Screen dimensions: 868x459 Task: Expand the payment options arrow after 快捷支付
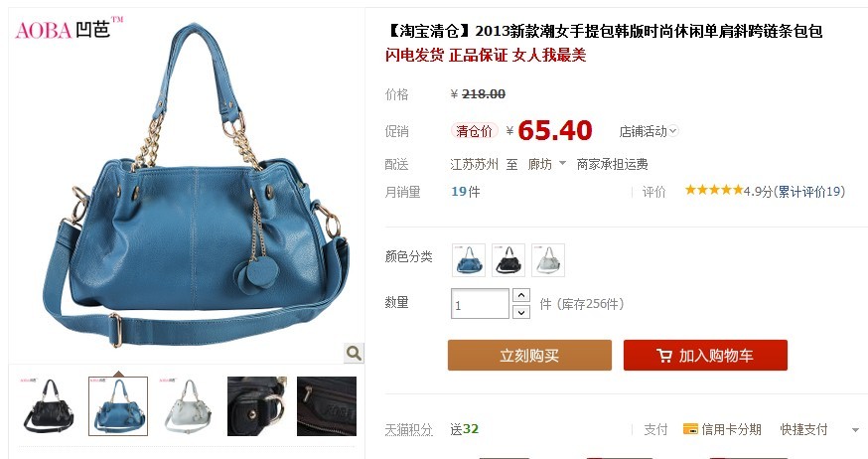coord(855,429)
